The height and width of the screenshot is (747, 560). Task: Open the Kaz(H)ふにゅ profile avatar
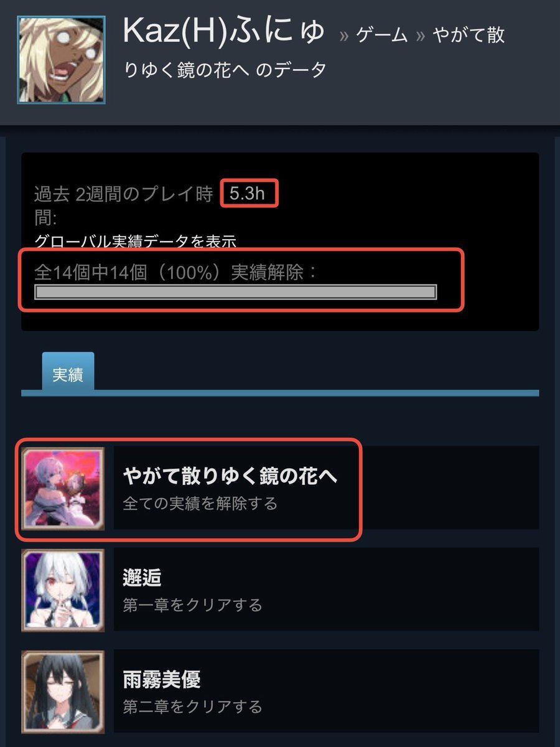click(61, 59)
